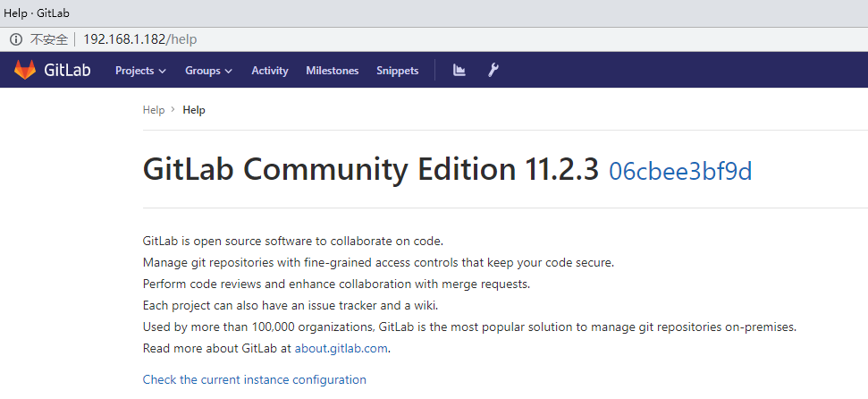Expand the Groups dropdown

pyautogui.click(x=208, y=71)
